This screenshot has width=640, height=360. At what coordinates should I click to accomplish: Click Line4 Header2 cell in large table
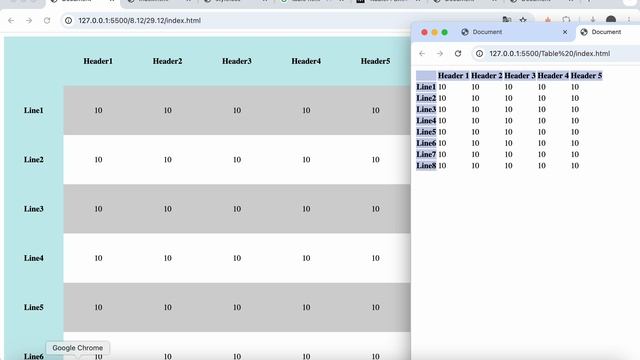[168, 258]
